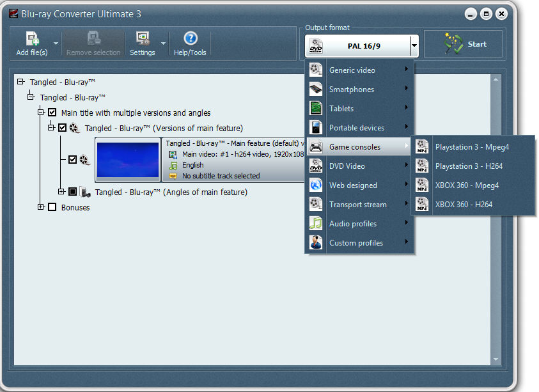Click the Remove selection button
Viewport: 539px width, 392px height.
[93, 43]
